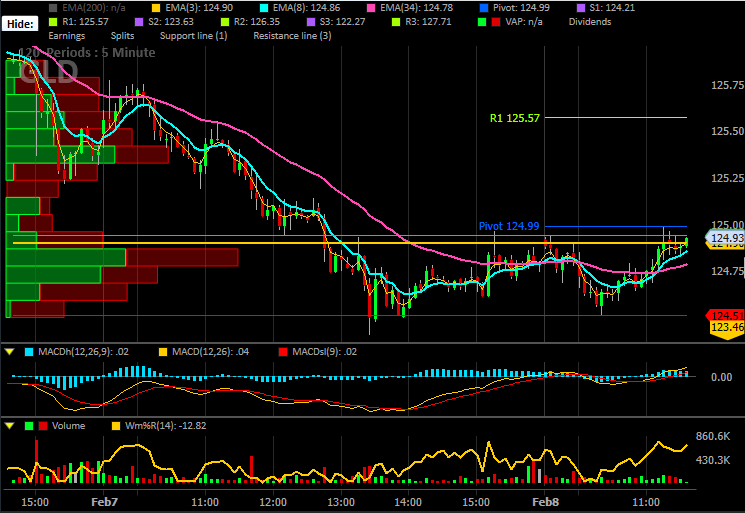This screenshot has width=745, height=513.
Task: Hide the S1: 124.21 level
Action: coord(612,8)
